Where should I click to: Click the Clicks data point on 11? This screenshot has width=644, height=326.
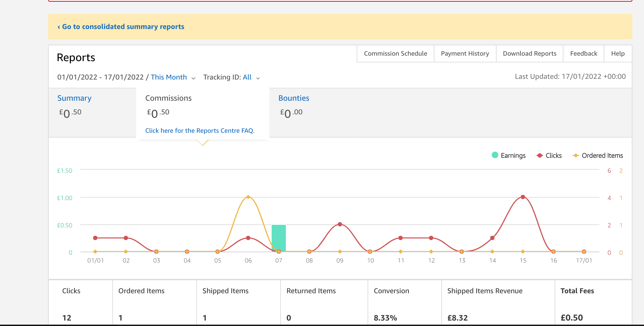[x=401, y=238]
